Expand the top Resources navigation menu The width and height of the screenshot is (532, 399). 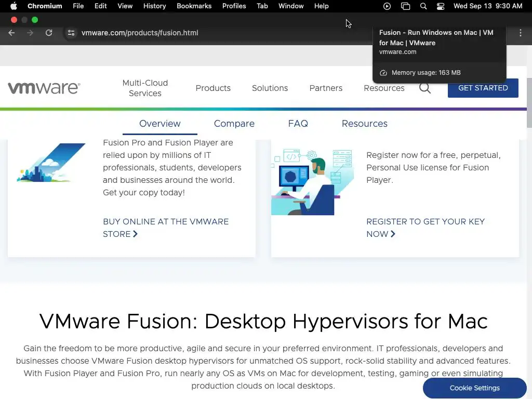coord(384,88)
